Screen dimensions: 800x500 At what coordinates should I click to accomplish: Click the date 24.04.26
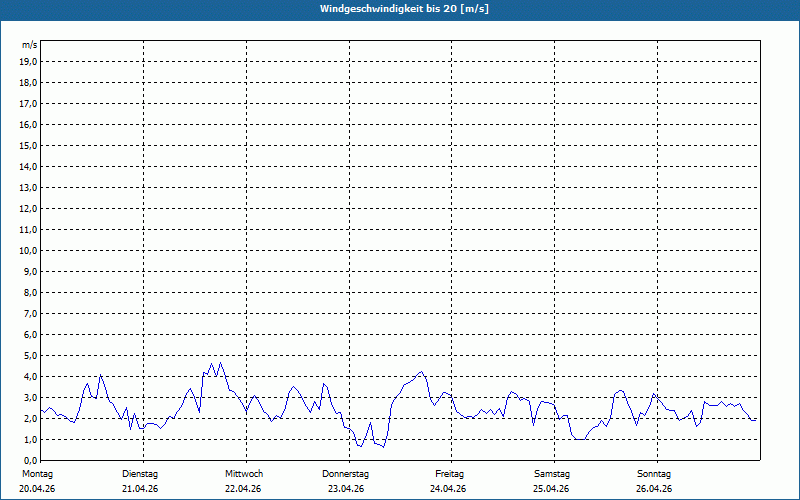point(448,489)
